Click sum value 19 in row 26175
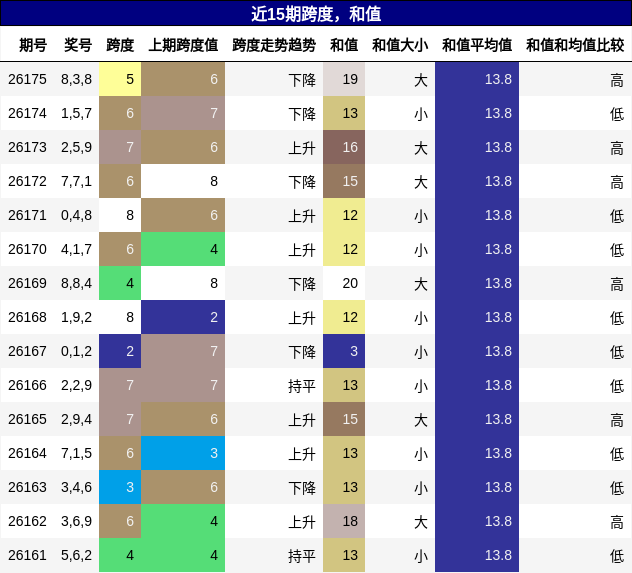The image size is (632, 573). 344,79
